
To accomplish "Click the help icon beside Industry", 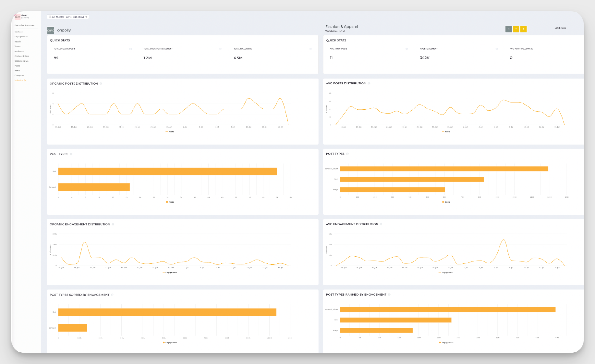I will click(25, 80).
